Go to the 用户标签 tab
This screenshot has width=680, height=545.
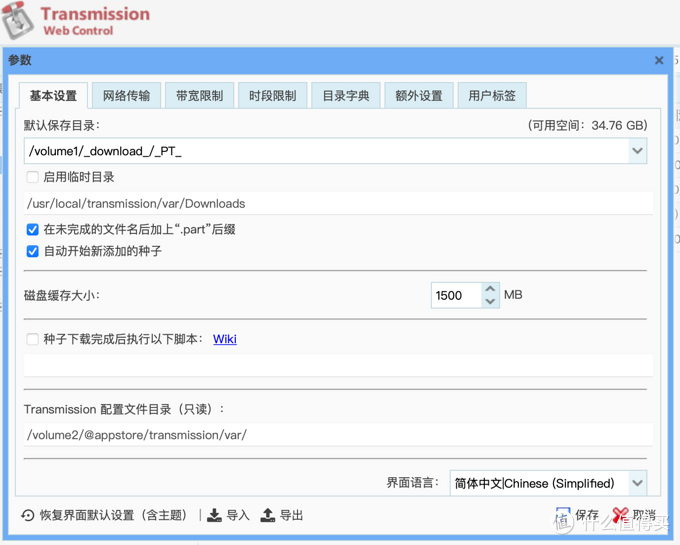pyautogui.click(x=492, y=95)
